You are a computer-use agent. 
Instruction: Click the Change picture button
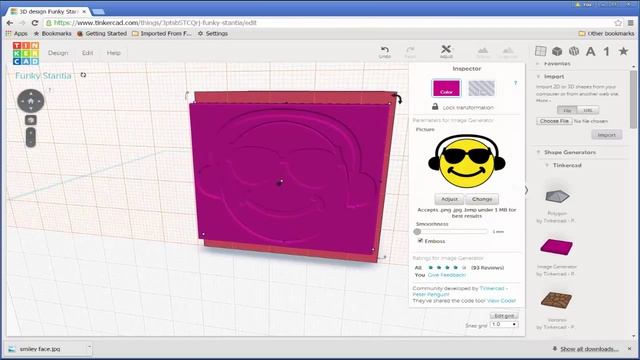[482, 199]
